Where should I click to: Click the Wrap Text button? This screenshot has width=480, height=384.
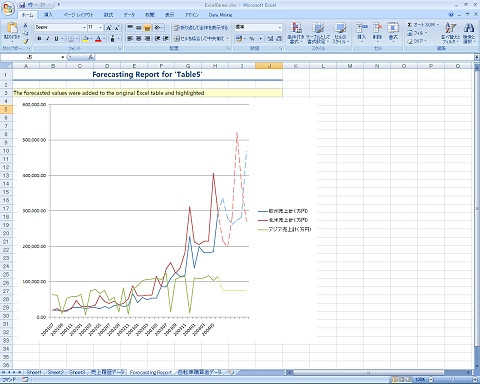click(x=201, y=27)
